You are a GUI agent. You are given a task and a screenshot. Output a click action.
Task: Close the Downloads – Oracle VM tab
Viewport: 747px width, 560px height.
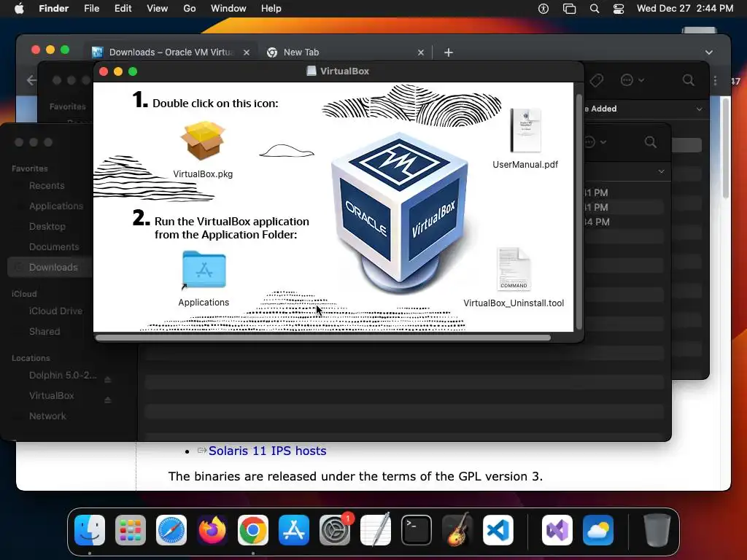pos(247,52)
